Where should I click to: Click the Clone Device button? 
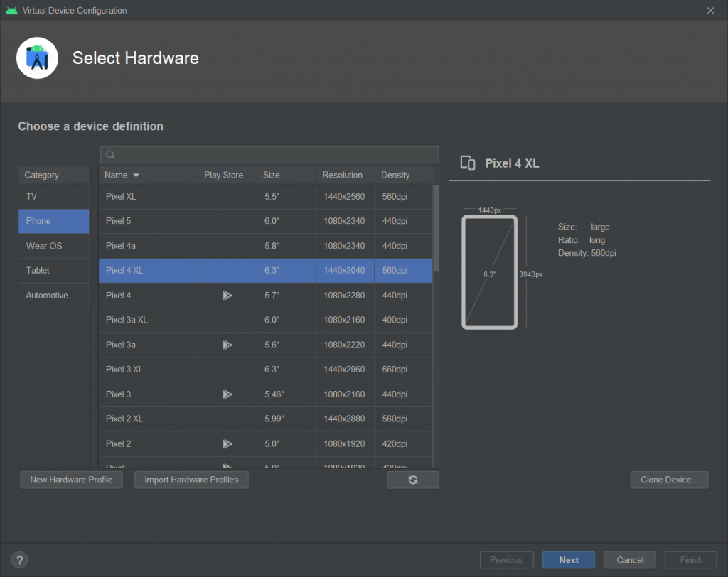pyautogui.click(x=669, y=480)
